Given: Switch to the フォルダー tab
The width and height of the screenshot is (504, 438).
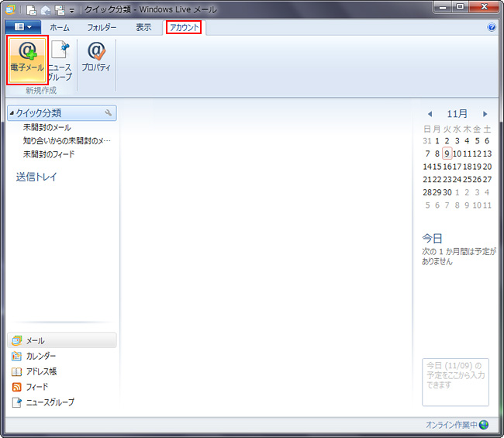Looking at the screenshot, I should [102, 28].
